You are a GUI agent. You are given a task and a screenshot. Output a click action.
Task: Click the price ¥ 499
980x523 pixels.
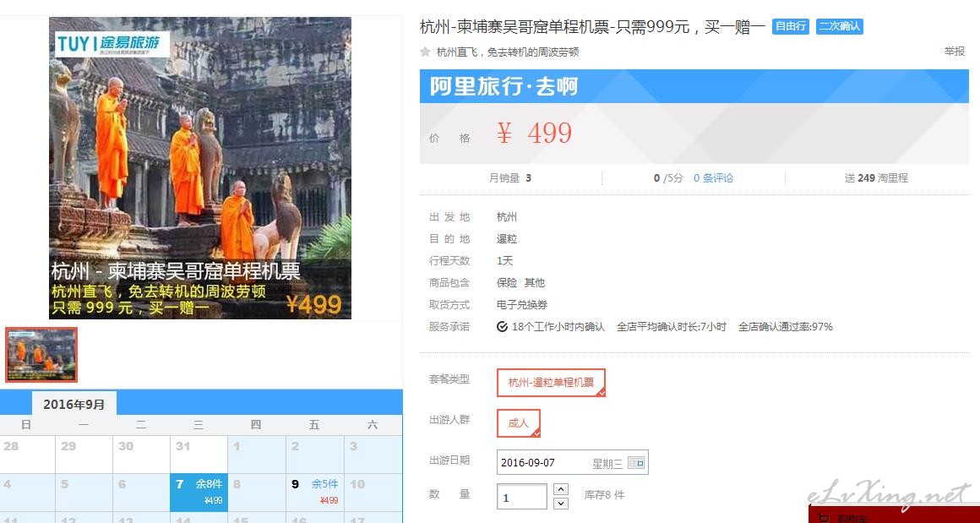[535, 133]
